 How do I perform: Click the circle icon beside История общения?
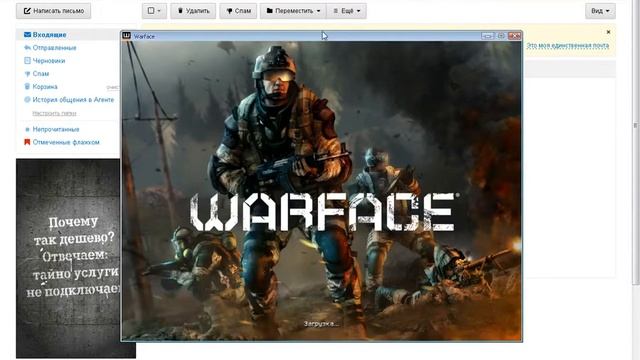[x=27, y=100]
